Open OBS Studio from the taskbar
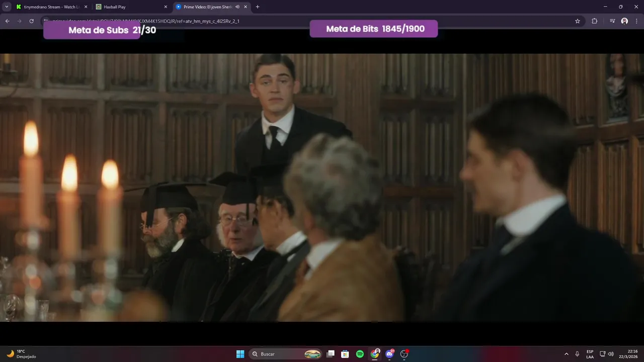Image resolution: width=644 pixels, height=362 pixels. click(x=404, y=354)
